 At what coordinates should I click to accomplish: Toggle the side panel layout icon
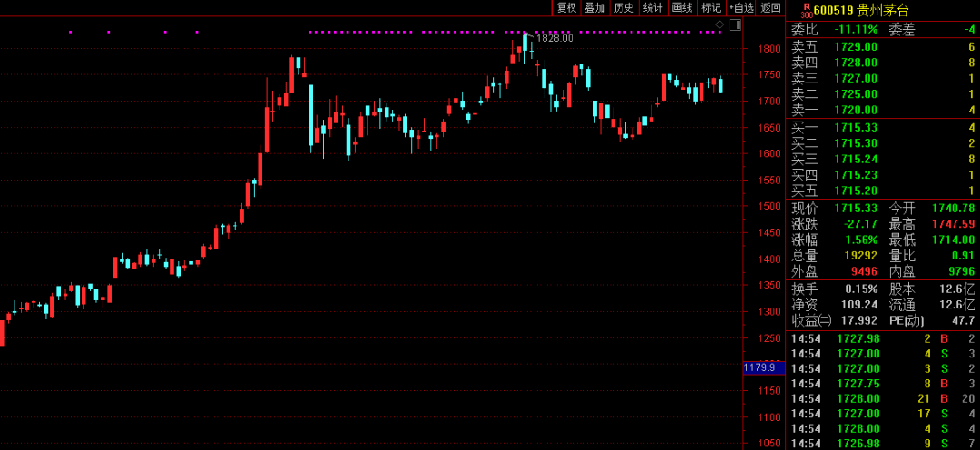pyautogui.click(x=735, y=24)
